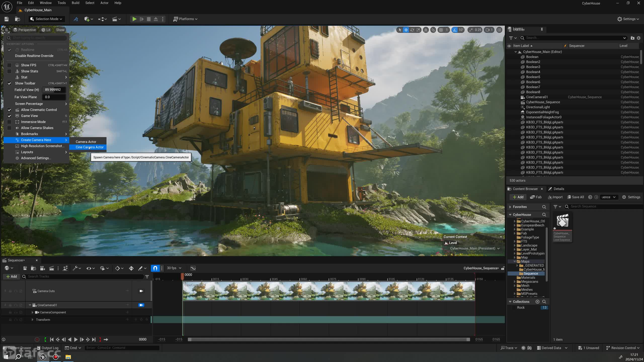Open surface snapping options icon
The height and width of the screenshot is (362, 644).
pos(433,30)
